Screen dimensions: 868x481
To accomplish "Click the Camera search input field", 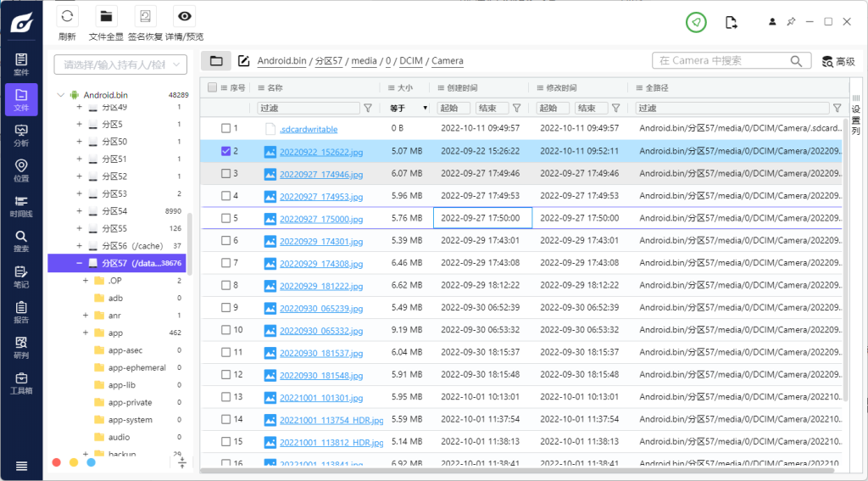I will click(x=721, y=61).
